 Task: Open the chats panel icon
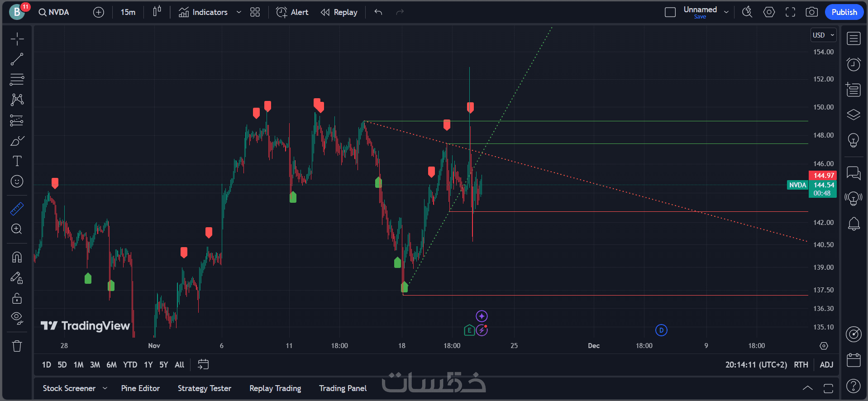tap(854, 173)
